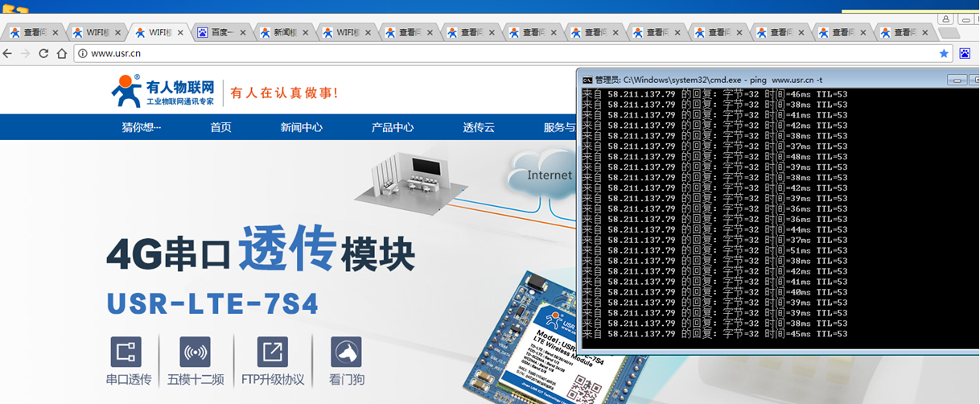Click the 看门狗 watchdog icon

tap(346, 352)
